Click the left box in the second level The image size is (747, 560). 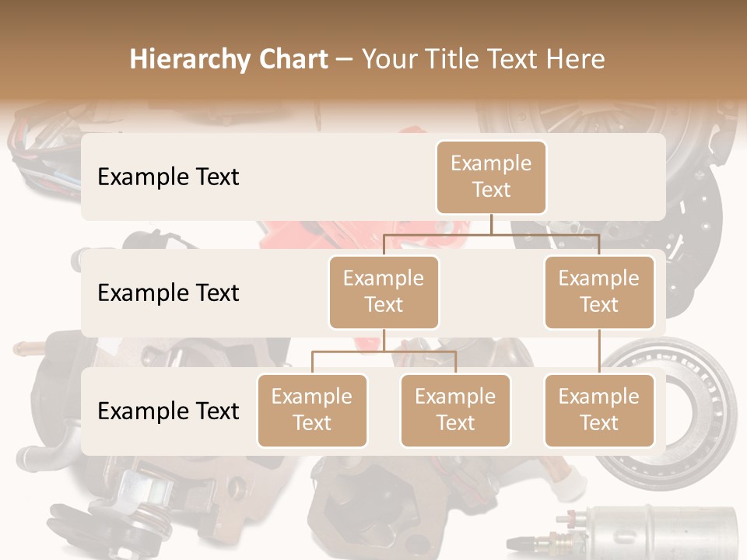point(384,292)
